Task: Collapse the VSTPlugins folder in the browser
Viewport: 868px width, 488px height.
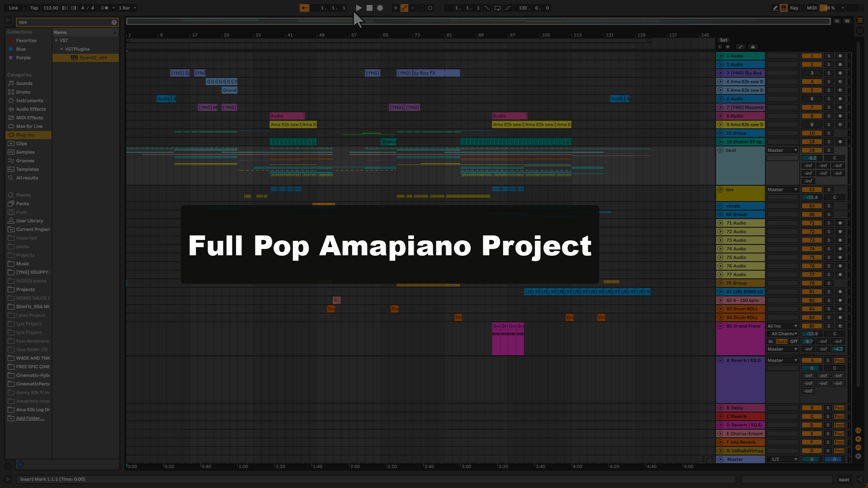Action: point(61,49)
